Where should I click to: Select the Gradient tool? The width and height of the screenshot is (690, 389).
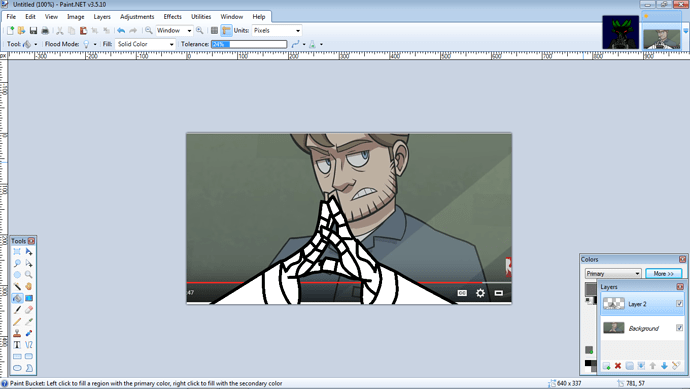(x=29, y=298)
